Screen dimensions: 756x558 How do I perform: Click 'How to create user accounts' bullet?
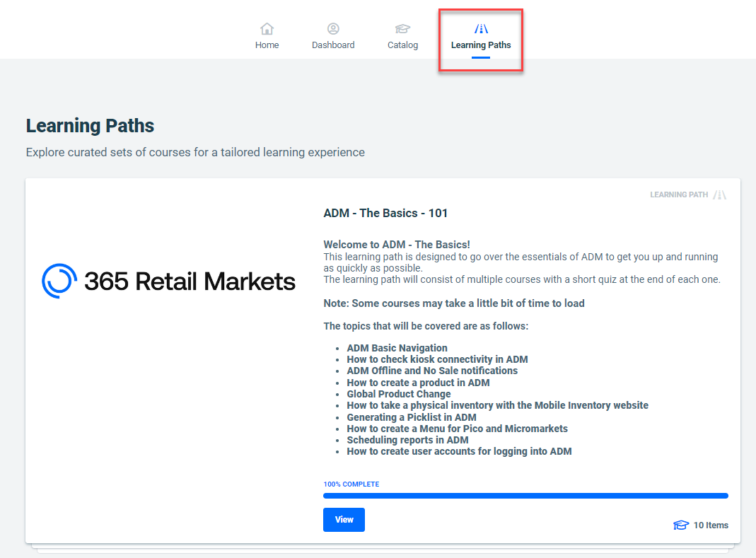click(x=459, y=451)
